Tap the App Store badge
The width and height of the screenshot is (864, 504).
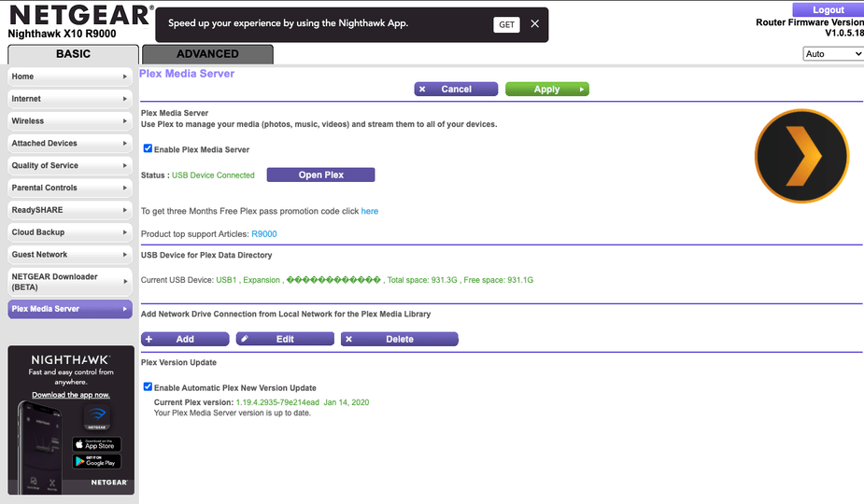tap(96, 444)
